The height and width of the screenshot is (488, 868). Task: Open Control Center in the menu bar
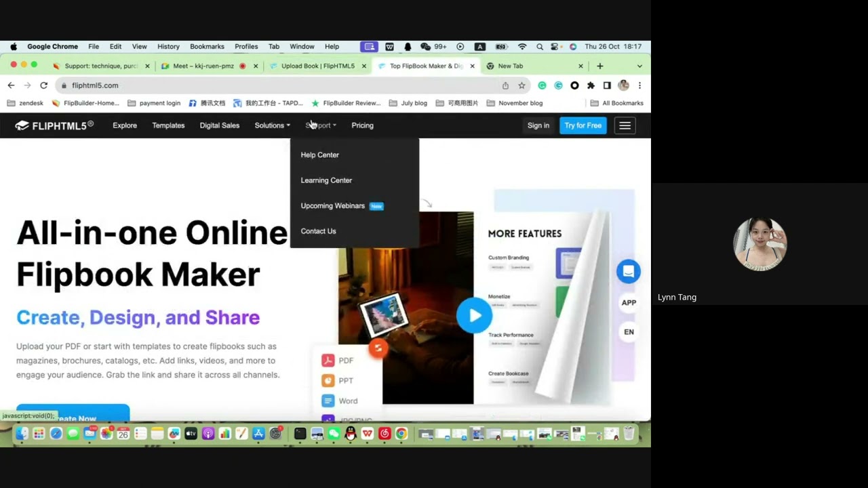(x=555, y=47)
